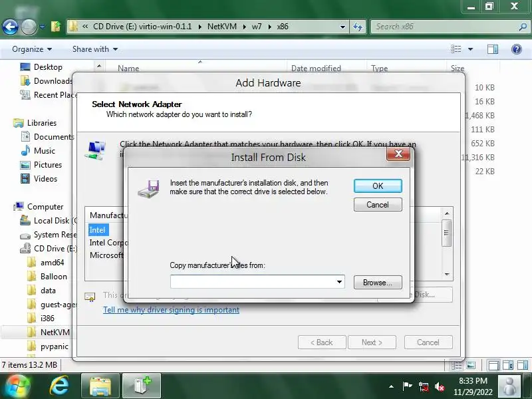Close the Install From Disk dialog
Viewport: 532px width, 399px height.
click(398, 154)
